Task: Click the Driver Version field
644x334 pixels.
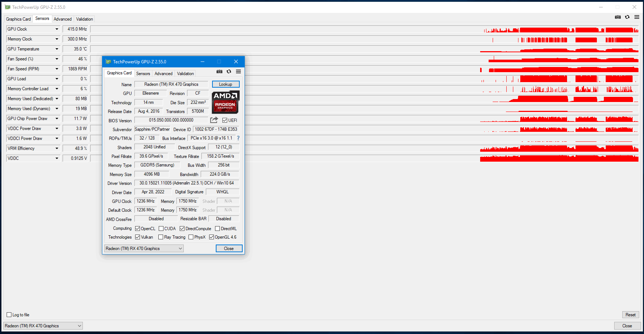Action: [x=187, y=183]
